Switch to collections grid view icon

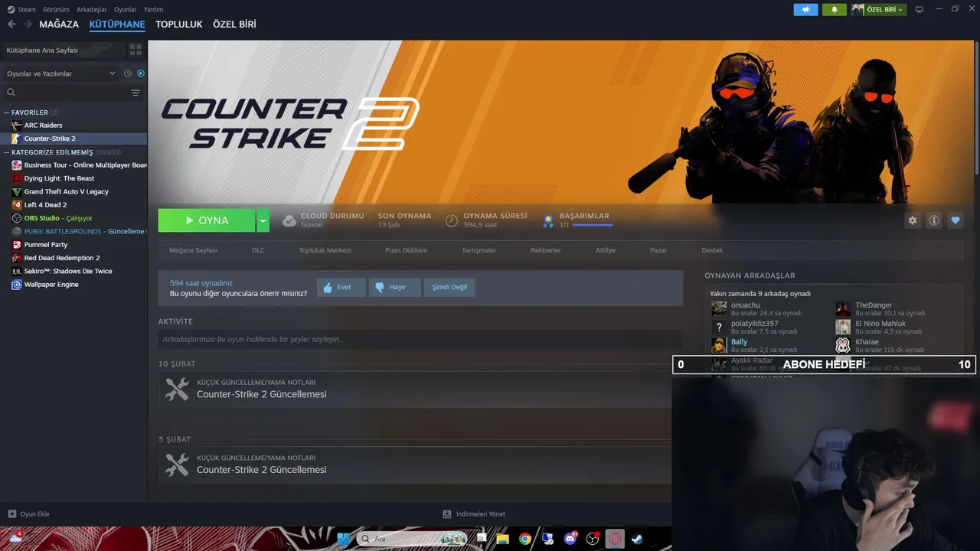(x=136, y=50)
